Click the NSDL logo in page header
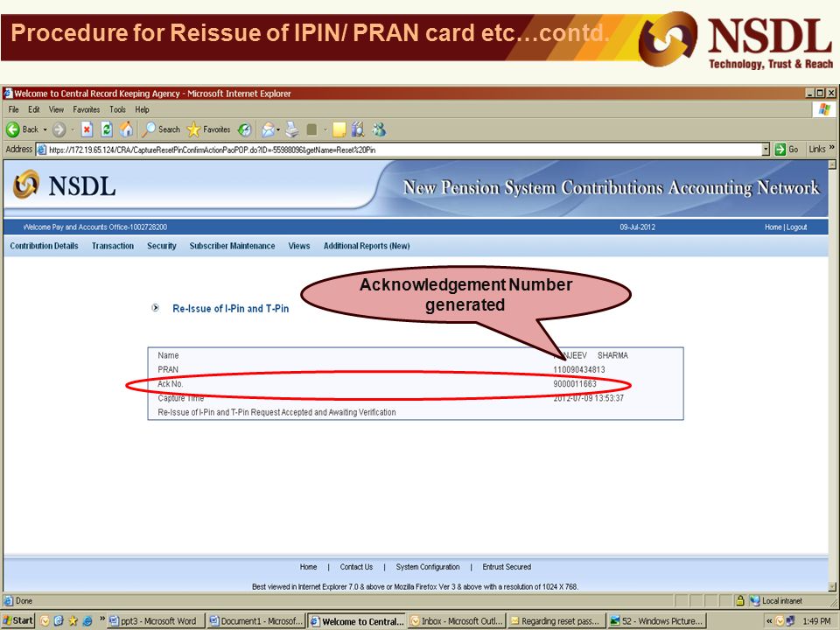 pos(64,185)
